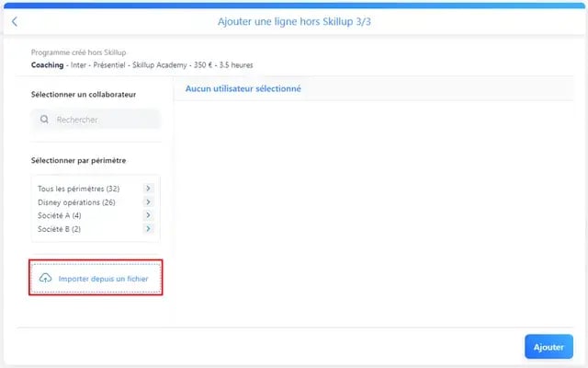Focus the Rechercher search field

(x=96, y=120)
